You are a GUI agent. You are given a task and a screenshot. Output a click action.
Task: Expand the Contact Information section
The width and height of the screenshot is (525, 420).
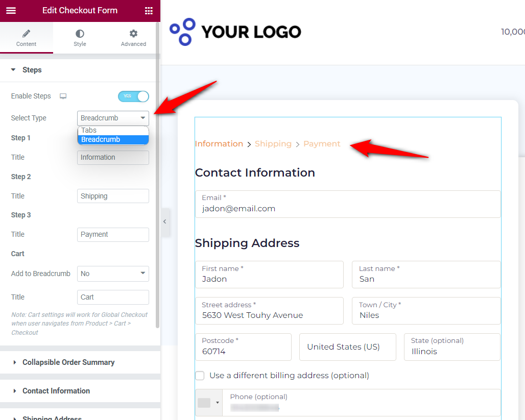[56, 391]
